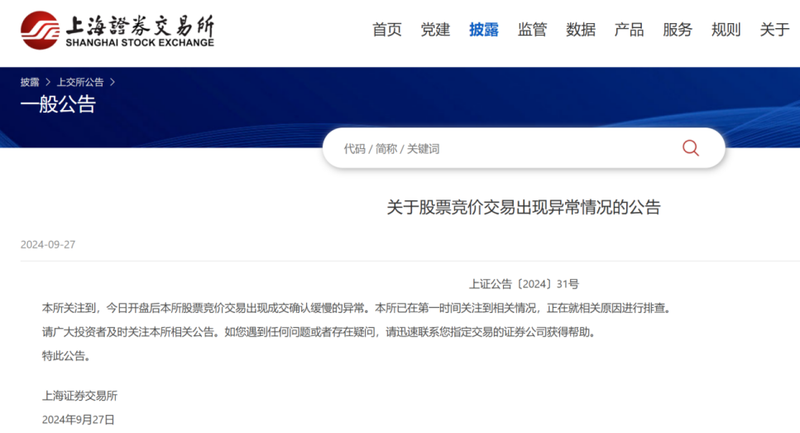
Task: Go to 披露 breadcrumb link
Action: 30,82
